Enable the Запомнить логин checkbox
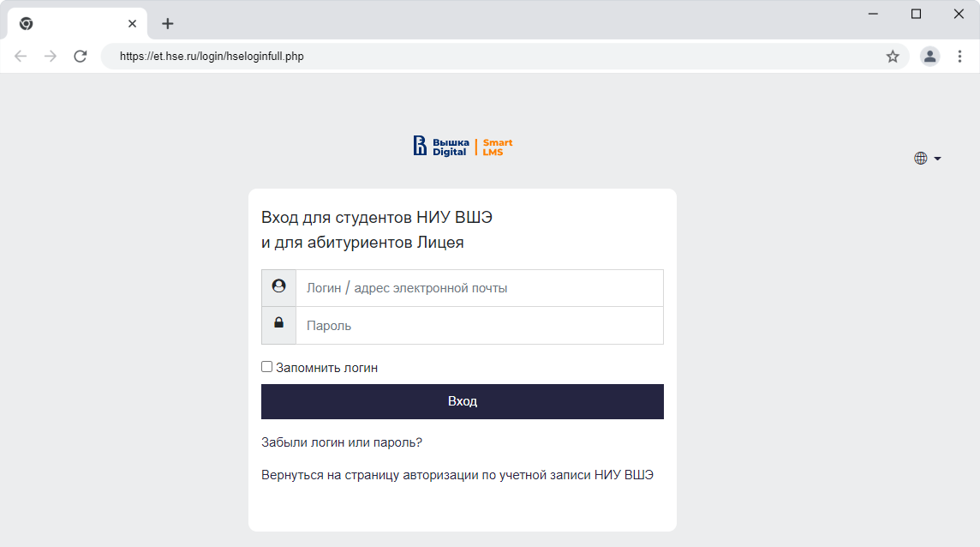The image size is (980, 547). click(267, 367)
